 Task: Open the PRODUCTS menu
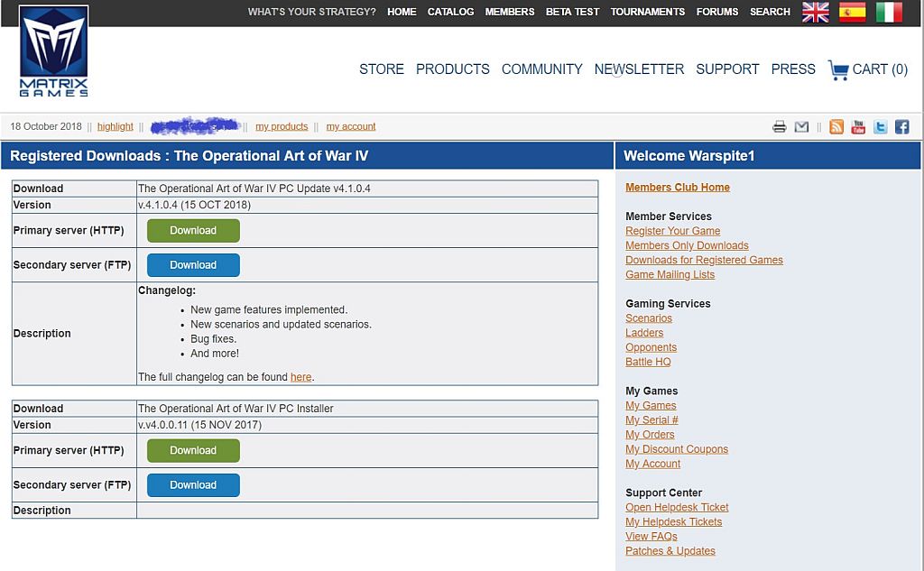point(453,69)
